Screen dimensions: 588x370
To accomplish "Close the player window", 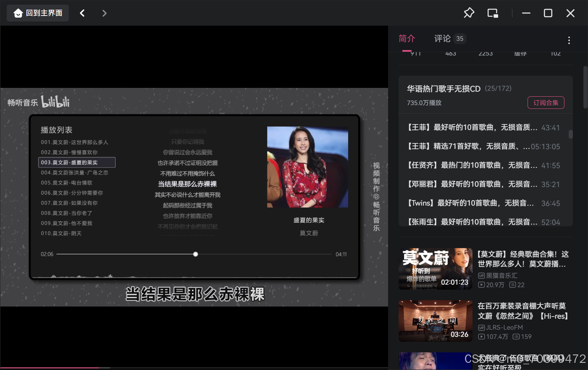I will point(570,13).
